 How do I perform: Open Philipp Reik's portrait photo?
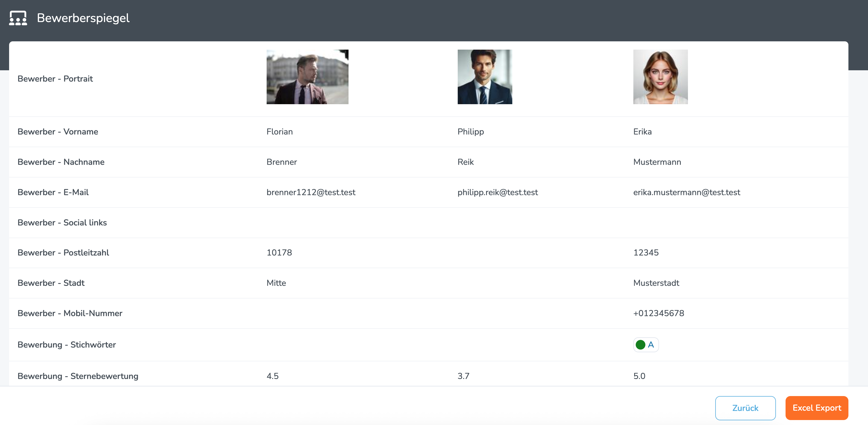[x=484, y=77]
